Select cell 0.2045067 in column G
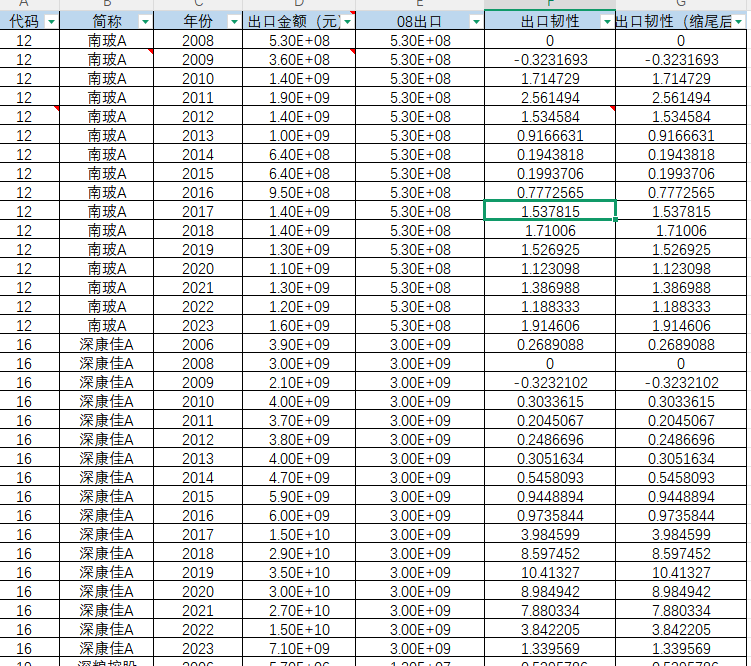 681,420
